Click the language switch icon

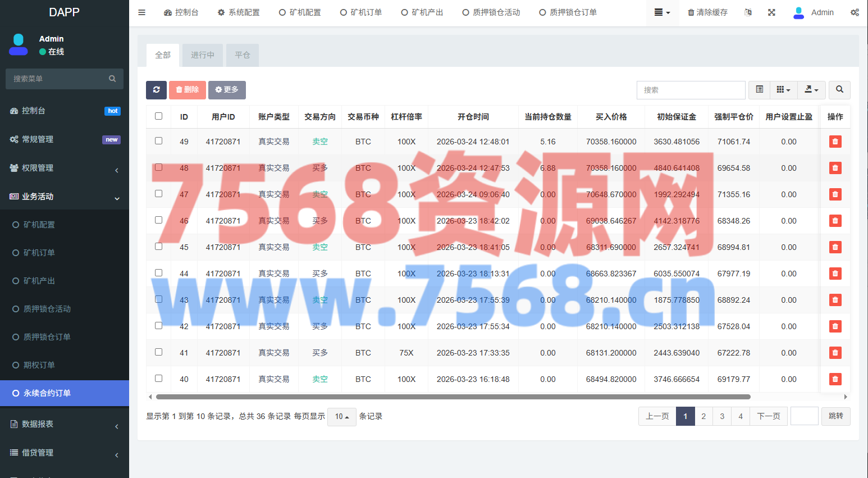click(748, 12)
